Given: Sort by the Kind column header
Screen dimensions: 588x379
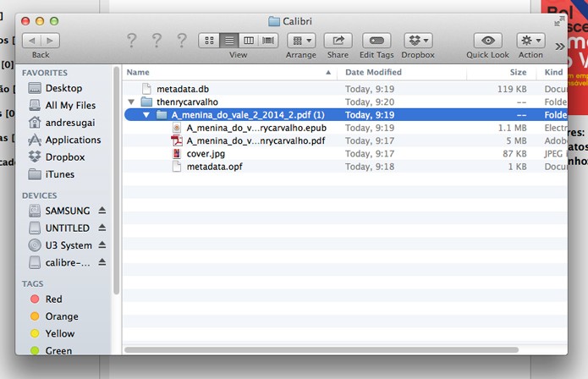Looking at the screenshot, I should pos(552,73).
